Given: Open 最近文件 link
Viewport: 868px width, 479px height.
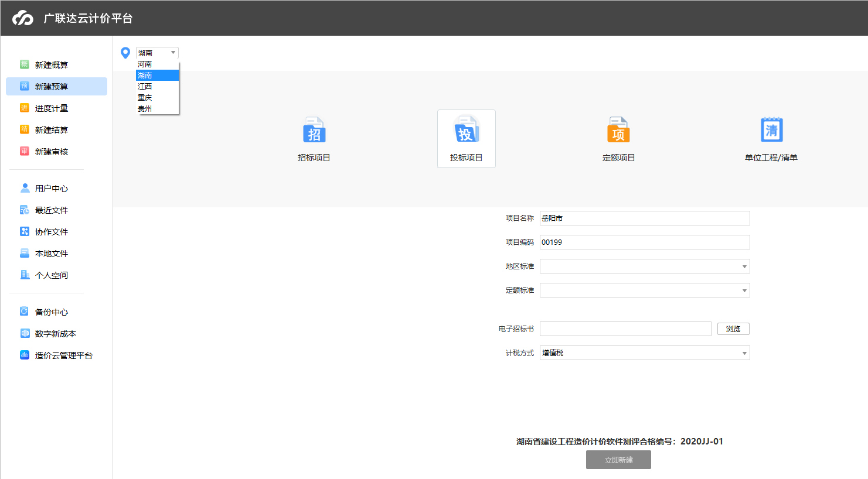Looking at the screenshot, I should [52, 210].
